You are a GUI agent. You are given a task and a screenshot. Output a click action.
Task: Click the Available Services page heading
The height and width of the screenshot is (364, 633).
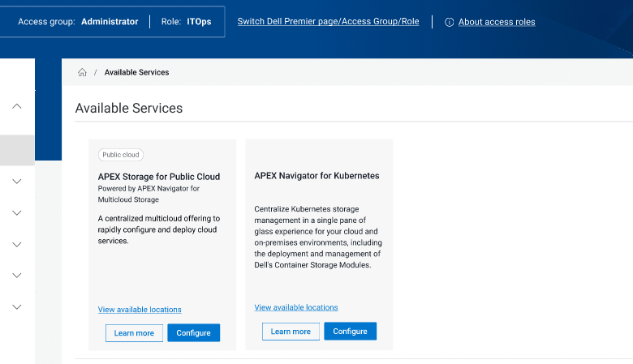click(129, 108)
